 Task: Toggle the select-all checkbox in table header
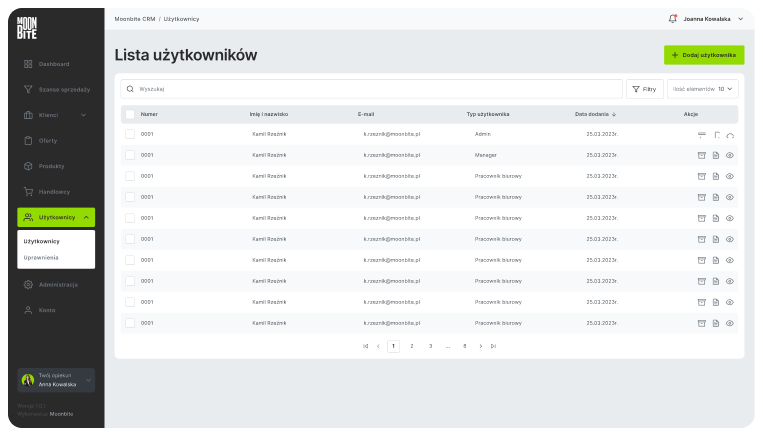click(x=130, y=114)
